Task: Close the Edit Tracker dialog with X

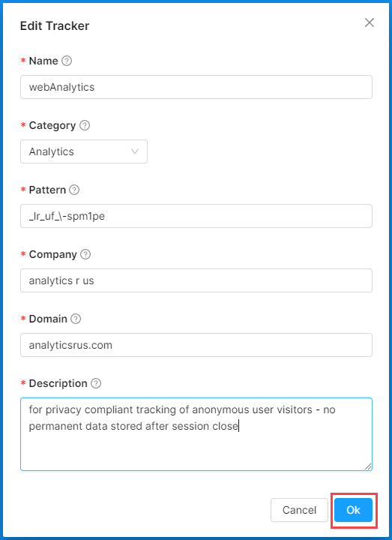Action: [x=370, y=22]
